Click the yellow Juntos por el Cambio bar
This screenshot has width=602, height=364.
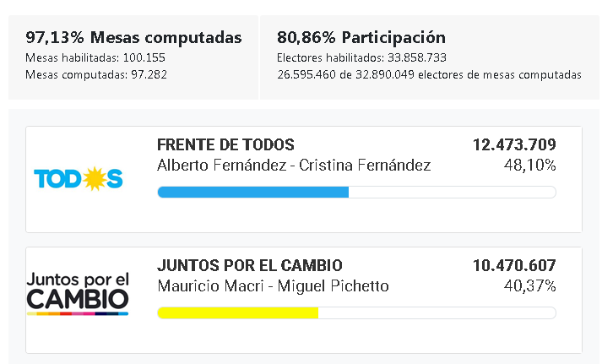pos(238,312)
